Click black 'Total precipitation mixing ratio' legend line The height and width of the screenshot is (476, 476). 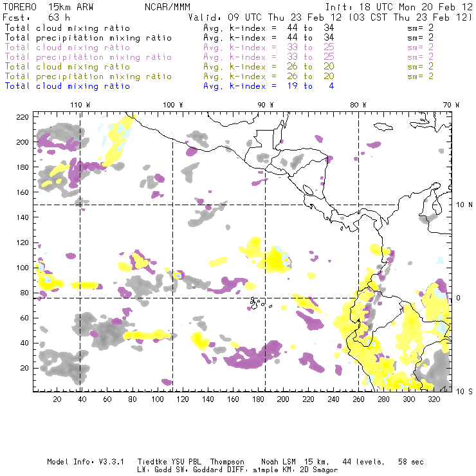(x=88, y=38)
